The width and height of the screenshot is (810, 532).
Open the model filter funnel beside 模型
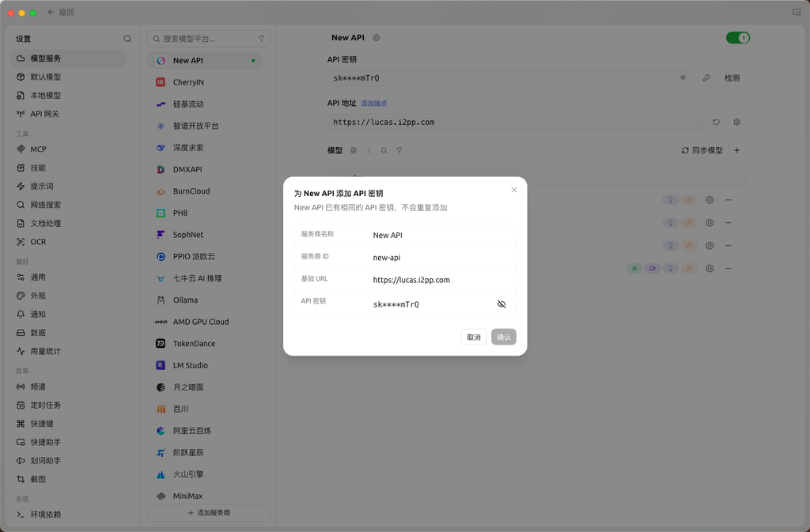click(399, 150)
